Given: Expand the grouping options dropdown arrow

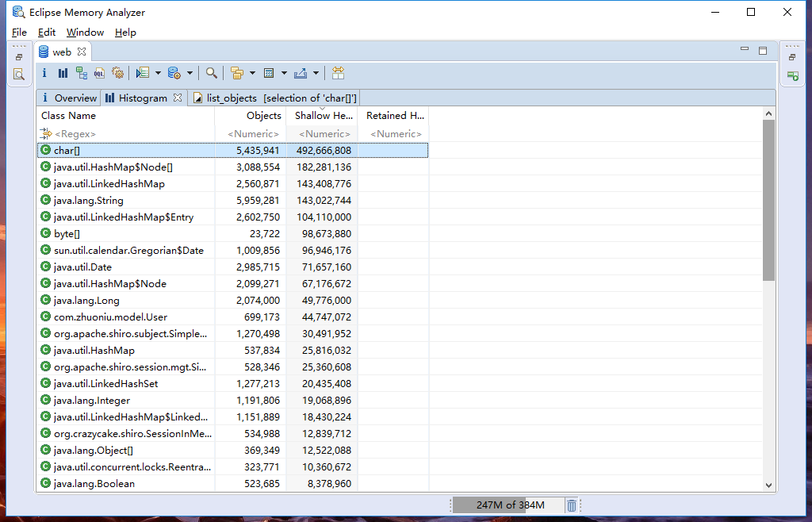Looking at the screenshot, I should pyautogui.click(x=253, y=73).
